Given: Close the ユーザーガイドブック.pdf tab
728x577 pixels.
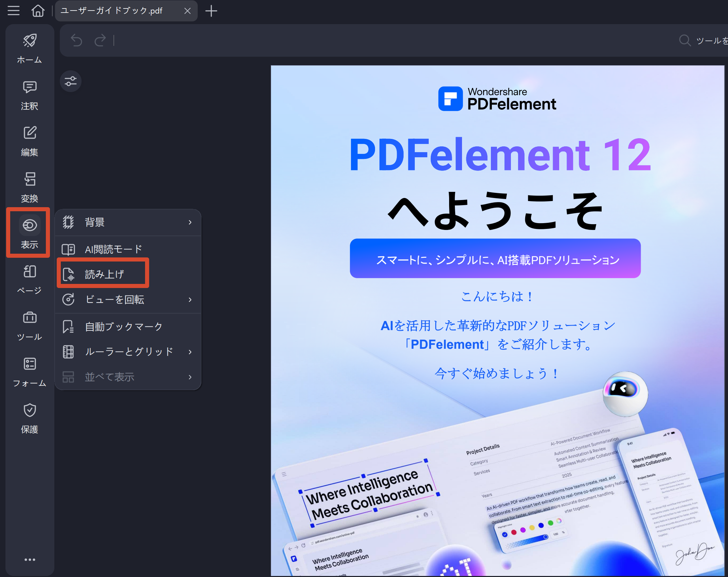Looking at the screenshot, I should 187,11.
